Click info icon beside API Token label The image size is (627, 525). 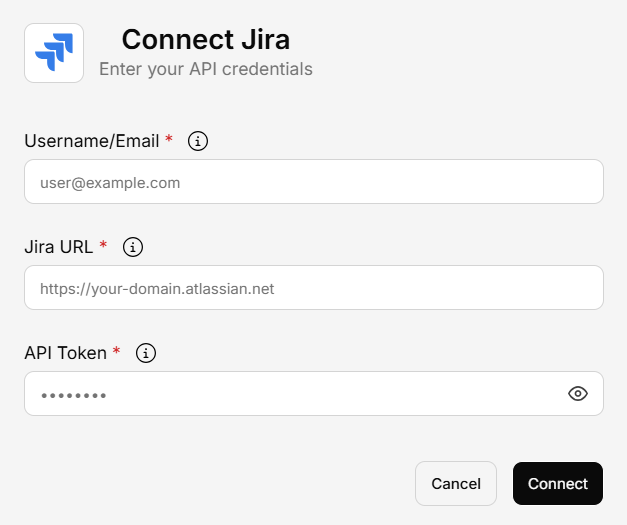tap(146, 353)
